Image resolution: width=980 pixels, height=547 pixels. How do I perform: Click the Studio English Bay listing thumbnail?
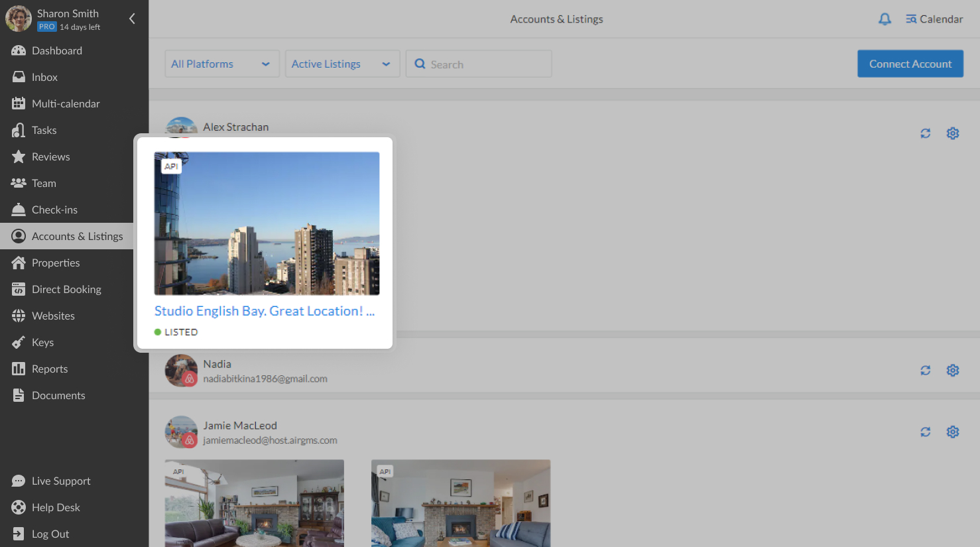[x=267, y=223]
